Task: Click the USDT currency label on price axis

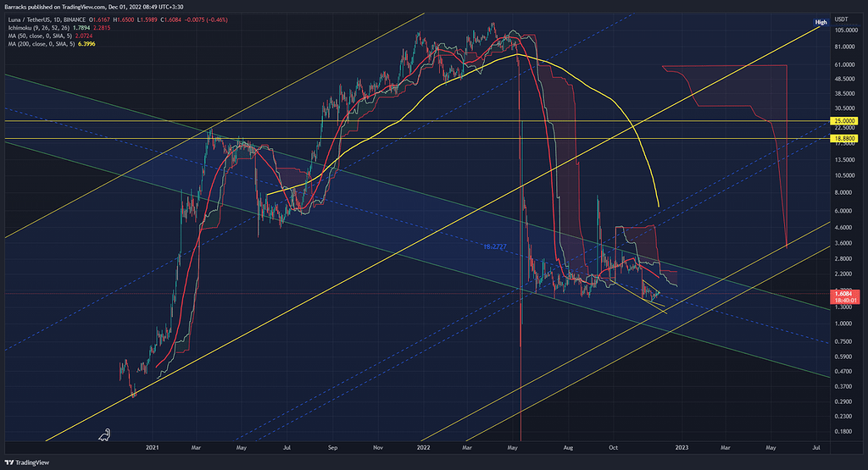Action: (841, 19)
